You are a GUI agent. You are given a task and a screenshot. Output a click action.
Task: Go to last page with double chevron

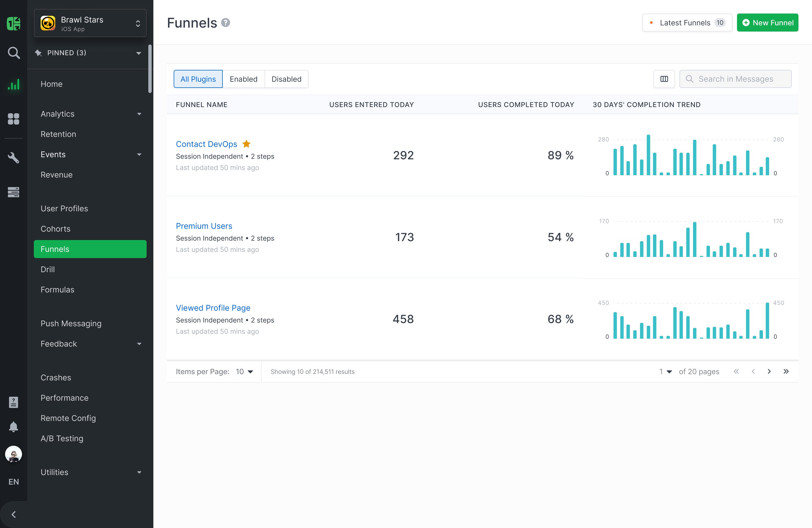(x=786, y=372)
